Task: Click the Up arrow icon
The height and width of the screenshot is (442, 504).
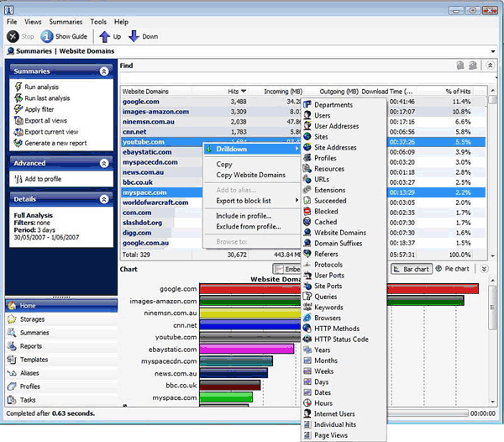Action: pyautogui.click(x=104, y=36)
